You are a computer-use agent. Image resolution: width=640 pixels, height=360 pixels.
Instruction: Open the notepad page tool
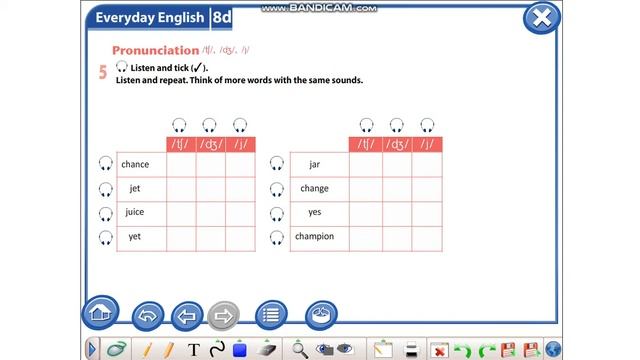383,350
